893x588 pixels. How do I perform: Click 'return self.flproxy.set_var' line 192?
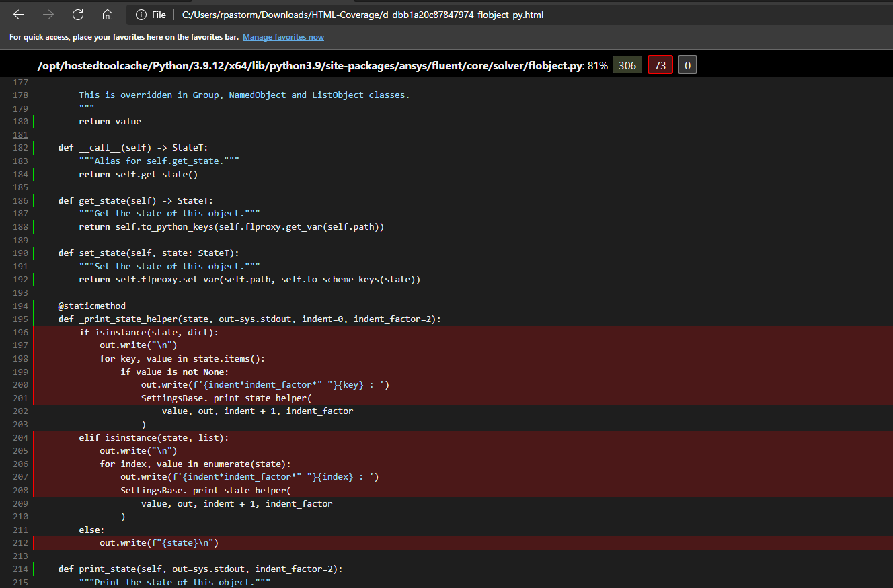click(x=249, y=280)
